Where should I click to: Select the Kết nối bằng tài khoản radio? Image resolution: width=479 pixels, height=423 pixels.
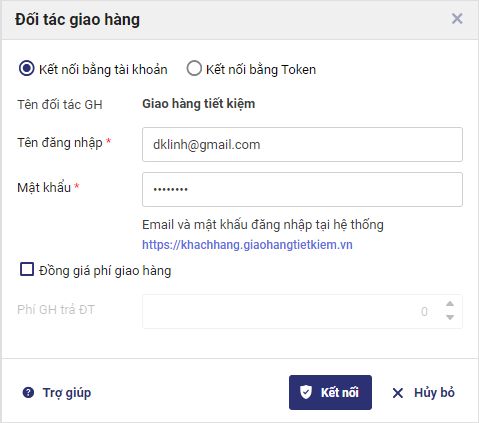27,68
